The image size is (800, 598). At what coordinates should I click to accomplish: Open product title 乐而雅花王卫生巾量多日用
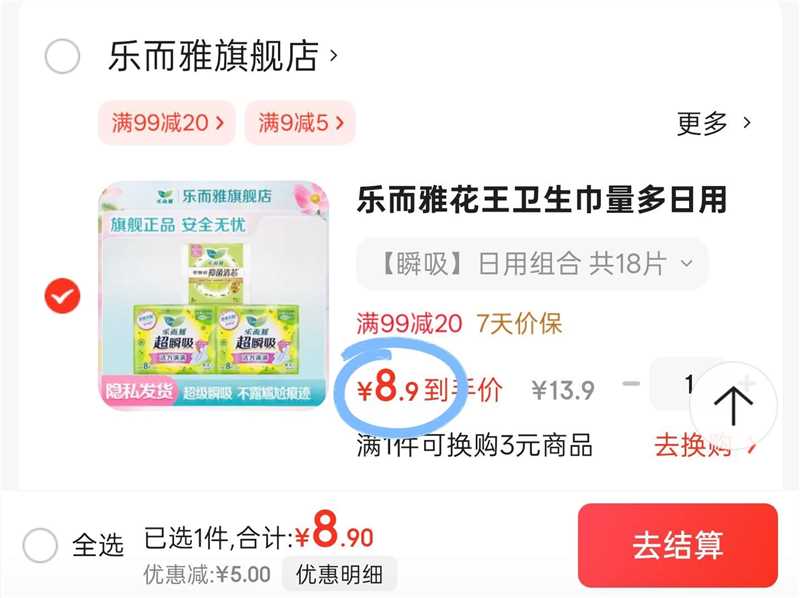tap(541, 200)
